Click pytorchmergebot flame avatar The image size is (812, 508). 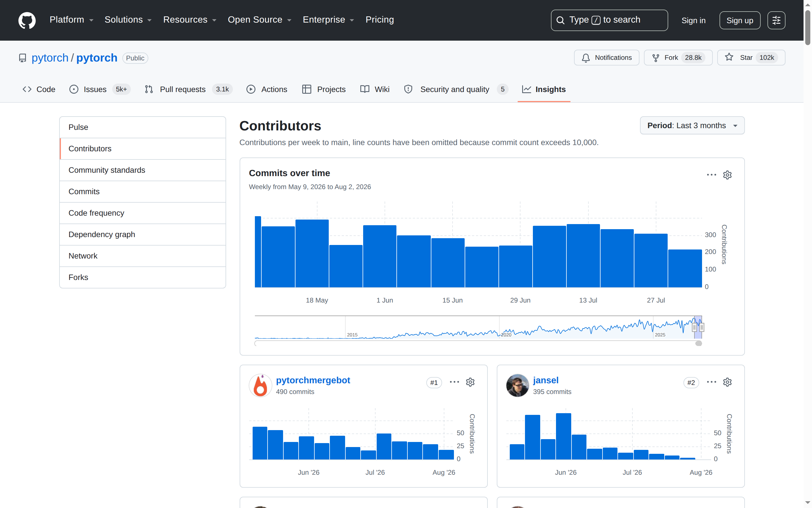[261, 385]
